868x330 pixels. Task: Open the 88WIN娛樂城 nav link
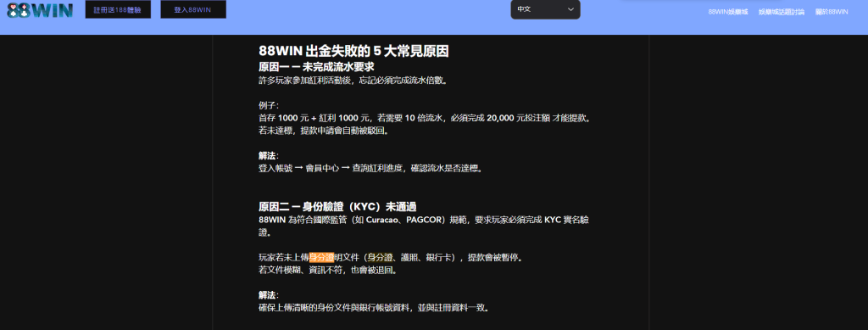click(x=727, y=12)
